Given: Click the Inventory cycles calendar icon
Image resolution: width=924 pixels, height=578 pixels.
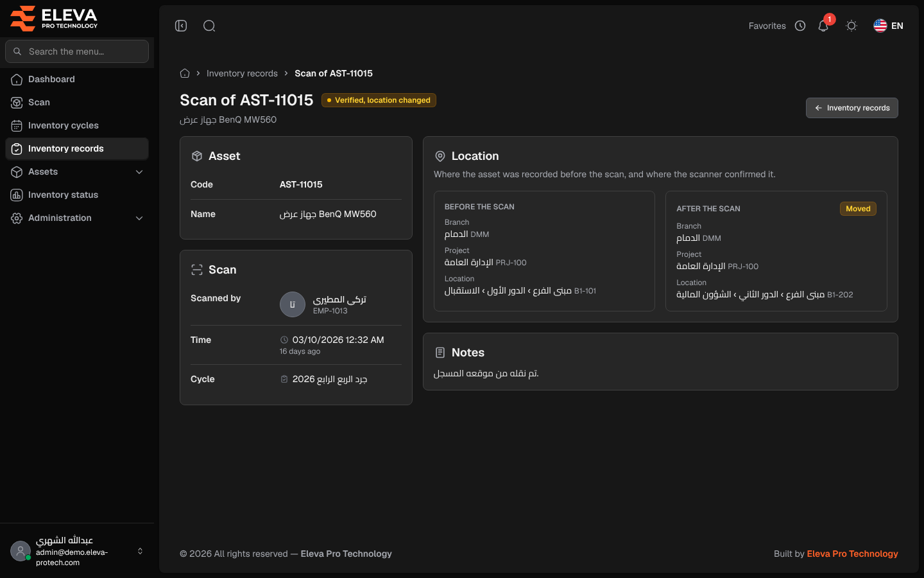Looking at the screenshot, I should tap(17, 125).
